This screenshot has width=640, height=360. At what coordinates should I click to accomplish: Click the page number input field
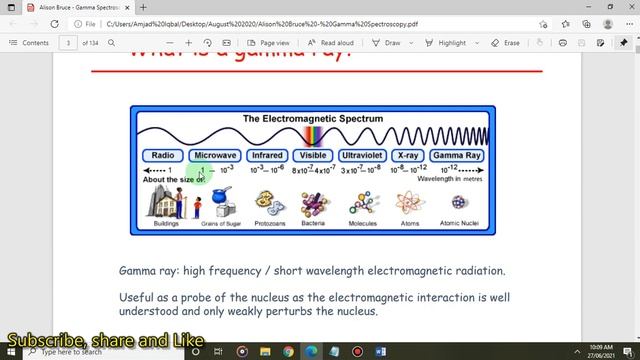[68, 43]
